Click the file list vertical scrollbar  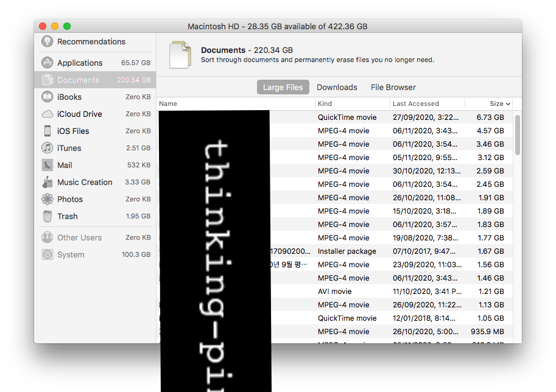pyautogui.click(x=518, y=135)
